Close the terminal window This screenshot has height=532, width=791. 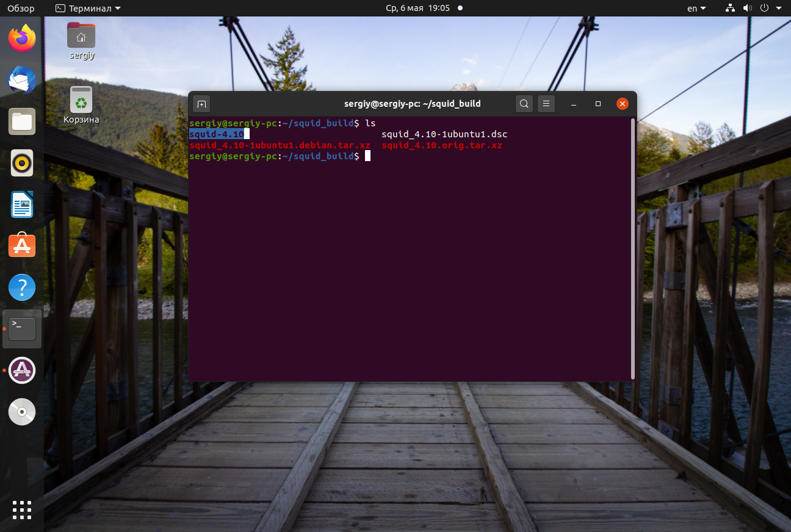(x=623, y=104)
